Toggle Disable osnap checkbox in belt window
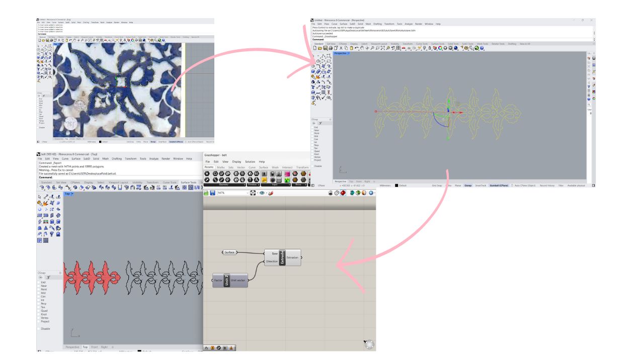 click(39, 329)
